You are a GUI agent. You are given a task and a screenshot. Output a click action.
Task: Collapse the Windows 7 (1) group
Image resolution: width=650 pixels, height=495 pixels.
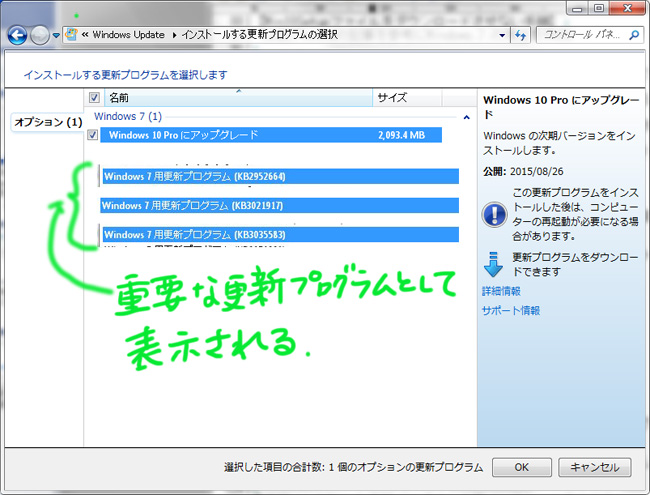(468, 117)
